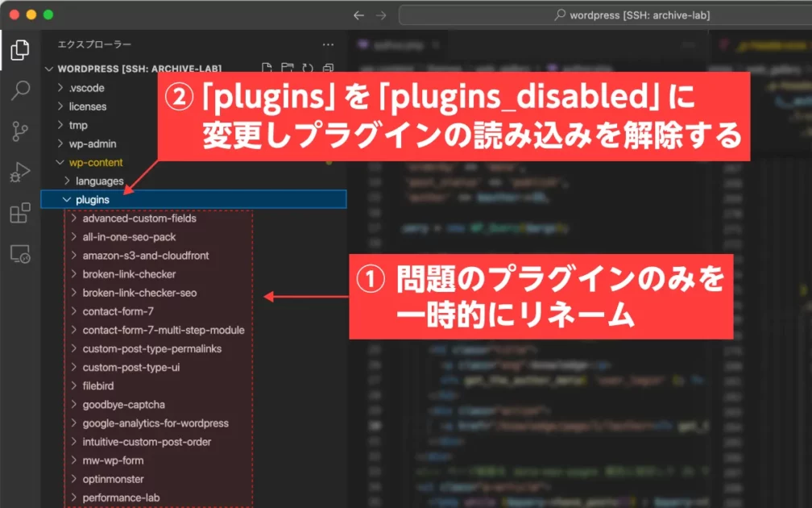Select the google-analytics-for-wordpress folder
The image size is (812, 508).
pos(155,423)
